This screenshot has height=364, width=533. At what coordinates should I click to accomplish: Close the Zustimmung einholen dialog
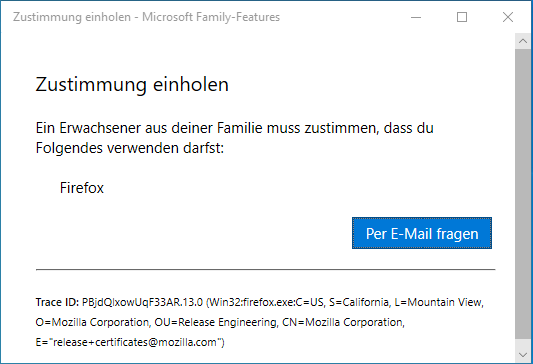(x=508, y=17)
